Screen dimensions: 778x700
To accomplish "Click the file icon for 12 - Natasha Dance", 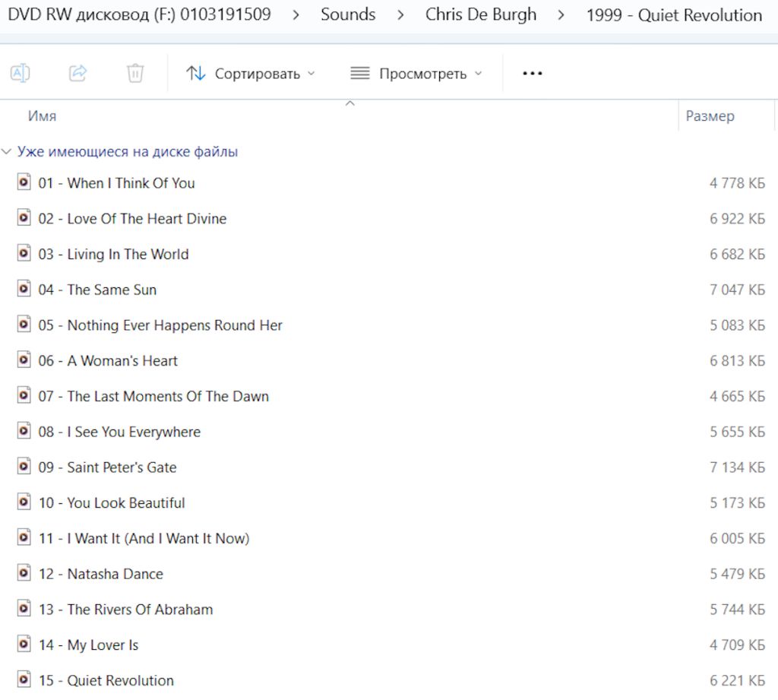I will coord(24,573).
